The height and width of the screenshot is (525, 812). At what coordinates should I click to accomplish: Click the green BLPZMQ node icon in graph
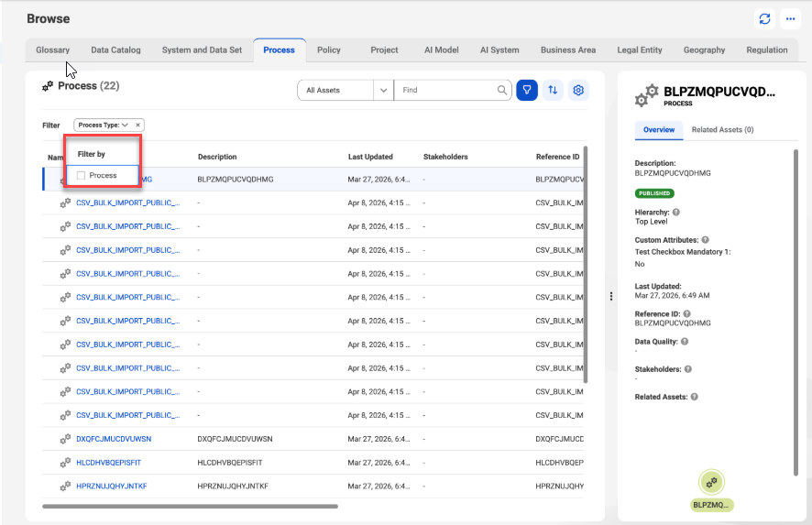711,482
